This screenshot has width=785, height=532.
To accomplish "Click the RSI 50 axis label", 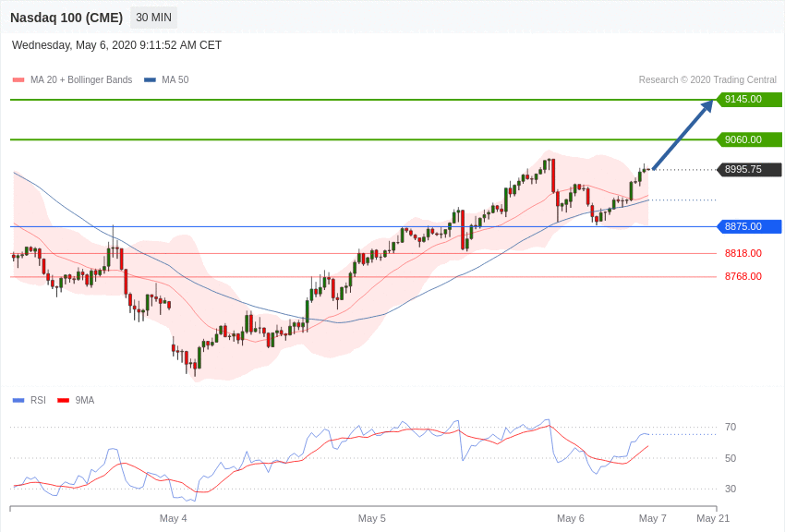I will tap(731, 458).
